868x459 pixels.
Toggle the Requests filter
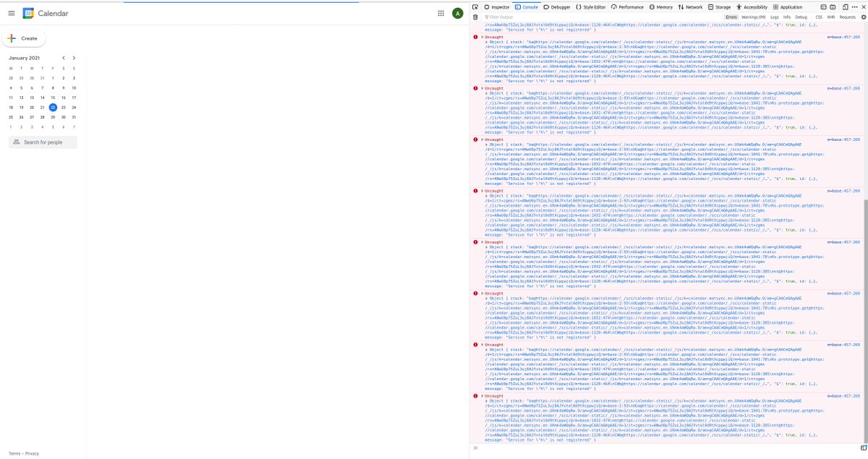[x=847, y=17]
